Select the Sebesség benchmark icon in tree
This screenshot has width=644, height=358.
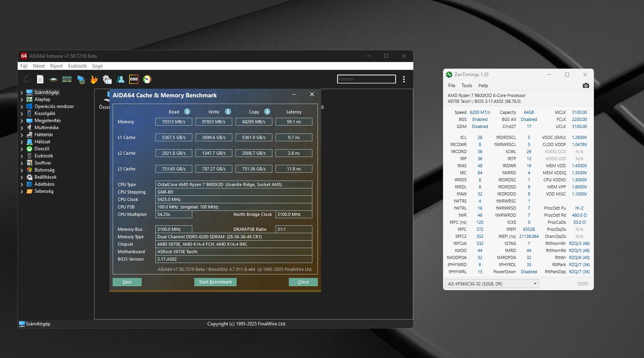click(29, 191)
